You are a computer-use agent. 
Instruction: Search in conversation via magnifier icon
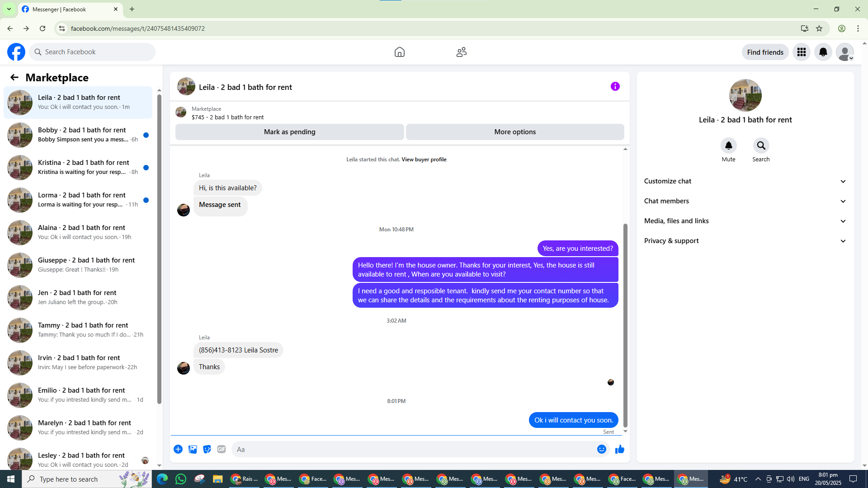pos(761,145)
